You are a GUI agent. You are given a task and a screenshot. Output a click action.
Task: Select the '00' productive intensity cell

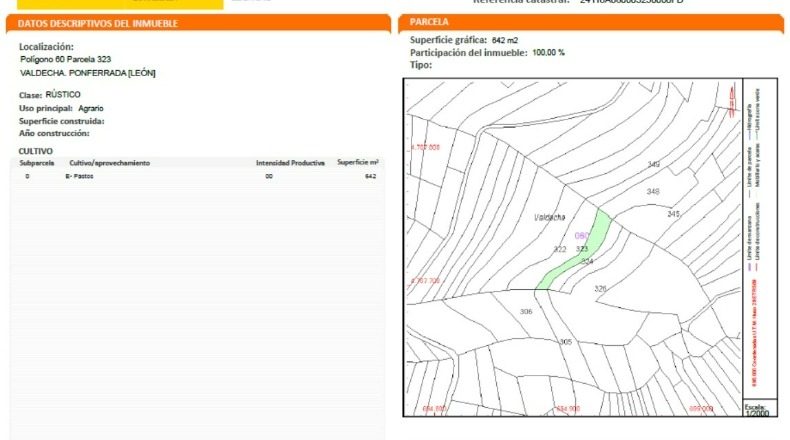269,176
